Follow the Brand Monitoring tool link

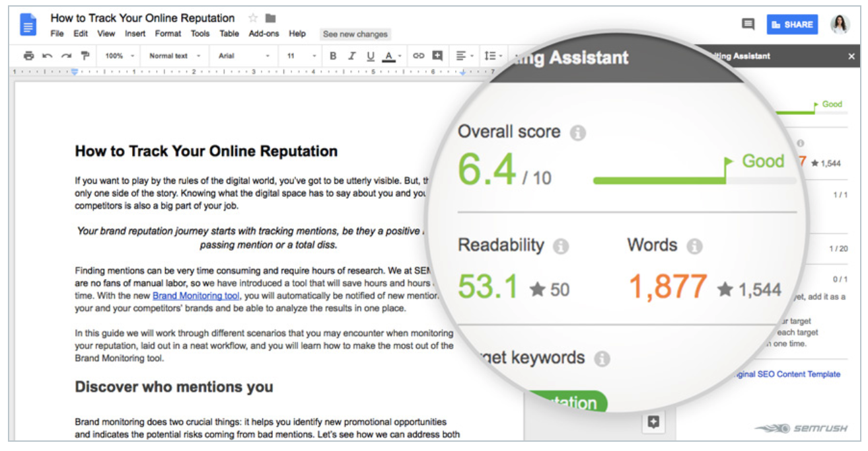196,296
